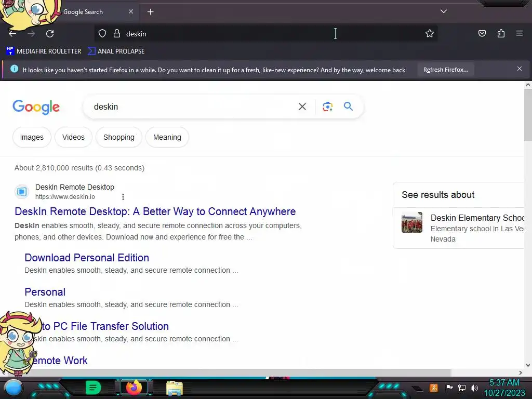Bookmark this page with the star icon
Screen dimensions: 532x399
430,34
